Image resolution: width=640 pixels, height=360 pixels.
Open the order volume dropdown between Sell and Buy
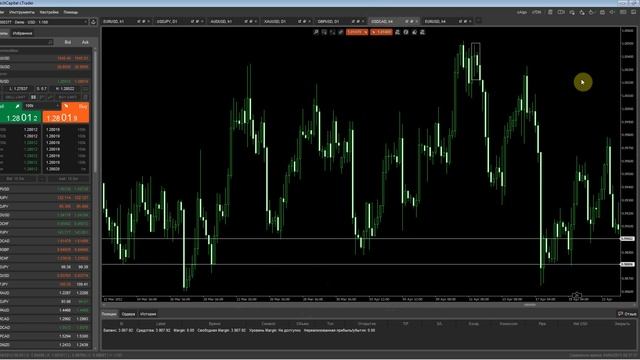click(41, 106)
